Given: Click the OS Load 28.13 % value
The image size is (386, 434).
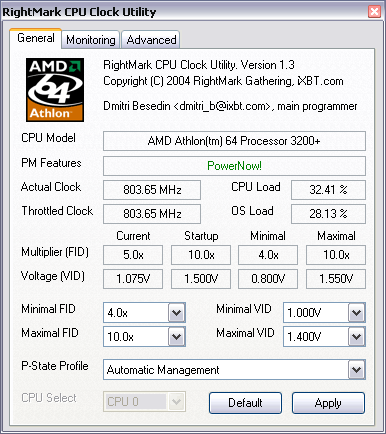Looking at the screenshot, I should (328, 214).
